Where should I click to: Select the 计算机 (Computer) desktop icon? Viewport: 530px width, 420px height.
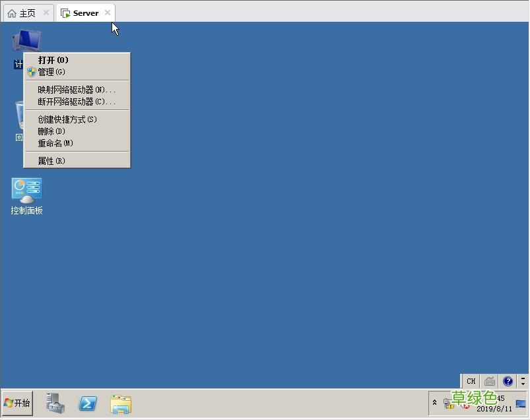pyautogui.click(x=26, y=41)
